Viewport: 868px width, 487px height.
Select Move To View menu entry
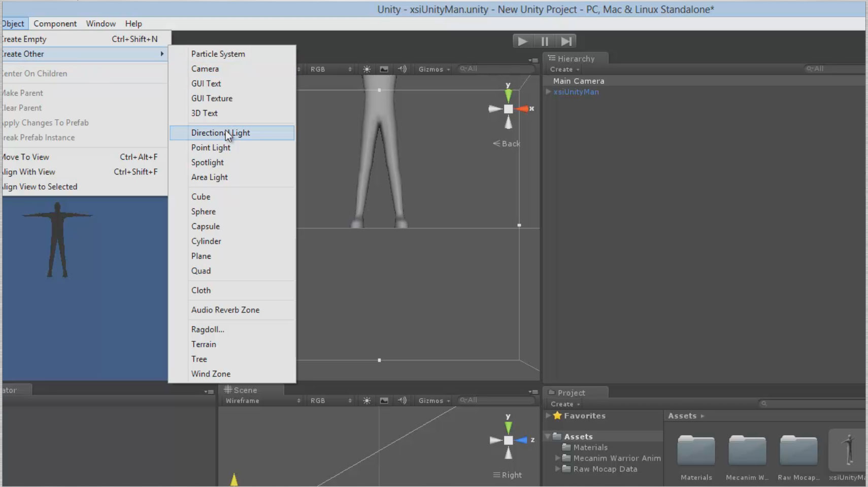point(84,157)
